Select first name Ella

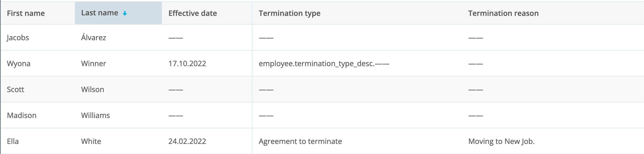tap(13, 141)
